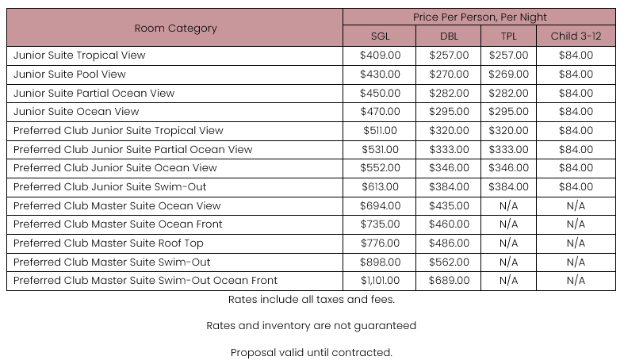
Task: Click the $333.00 DBL price cell
Action: click(449, 149)
